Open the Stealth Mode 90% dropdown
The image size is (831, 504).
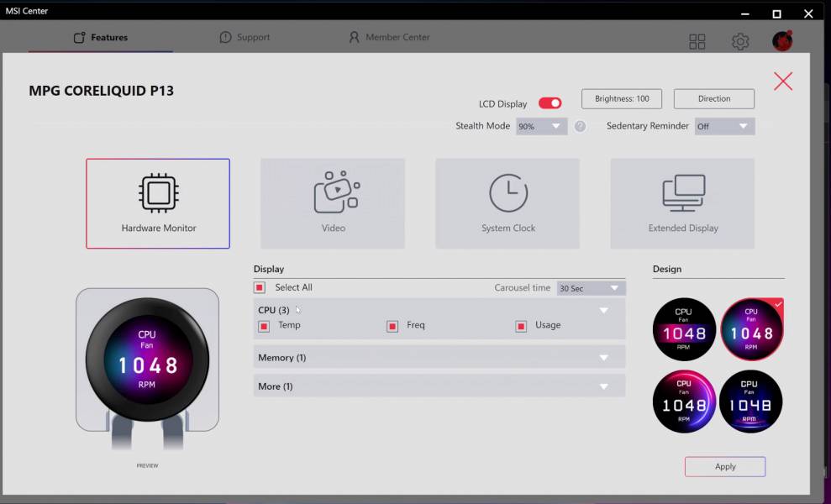[541, 127]
